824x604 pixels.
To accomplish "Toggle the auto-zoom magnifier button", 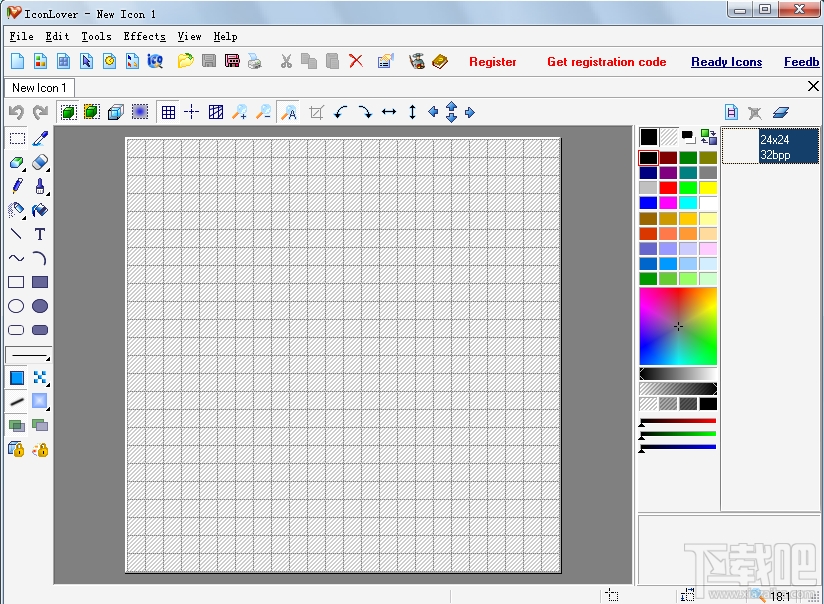I will point(289,112).
